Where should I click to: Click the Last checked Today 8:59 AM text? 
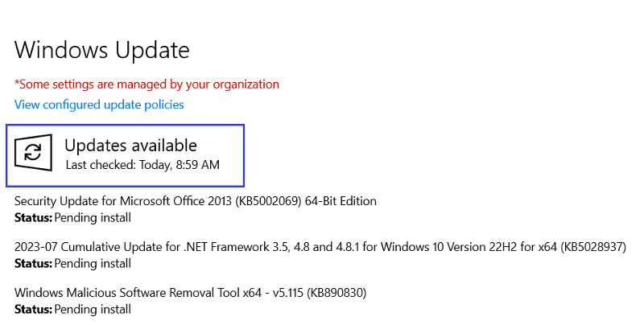(x=142, y=165)
